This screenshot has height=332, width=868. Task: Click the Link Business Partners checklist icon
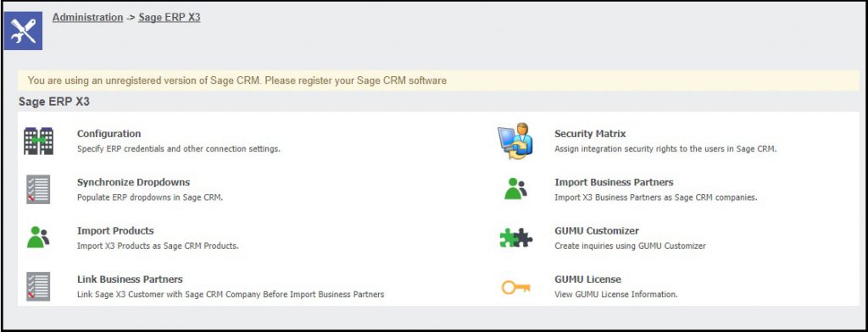[x=38, y=286]
